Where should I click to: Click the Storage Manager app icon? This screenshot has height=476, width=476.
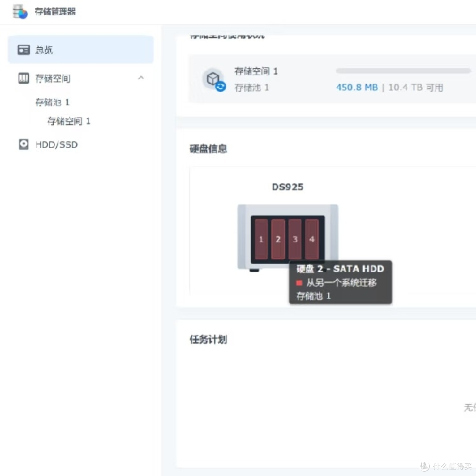click(20, 11)
